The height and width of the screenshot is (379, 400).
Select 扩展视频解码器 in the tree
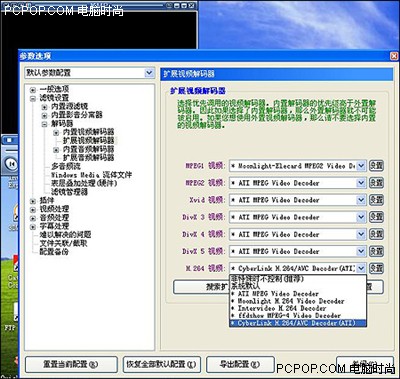(x=88, y=141)
